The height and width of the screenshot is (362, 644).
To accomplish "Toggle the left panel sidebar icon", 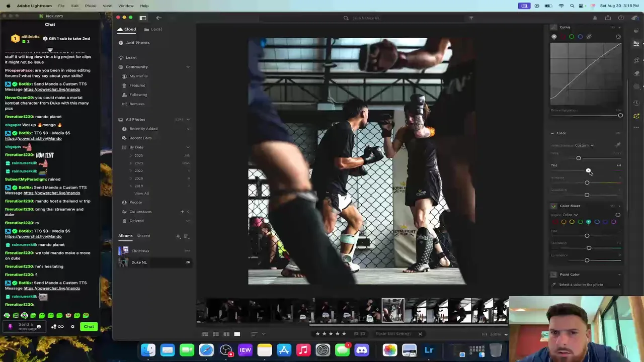I will pyautogui.click(x=143, y=18).
